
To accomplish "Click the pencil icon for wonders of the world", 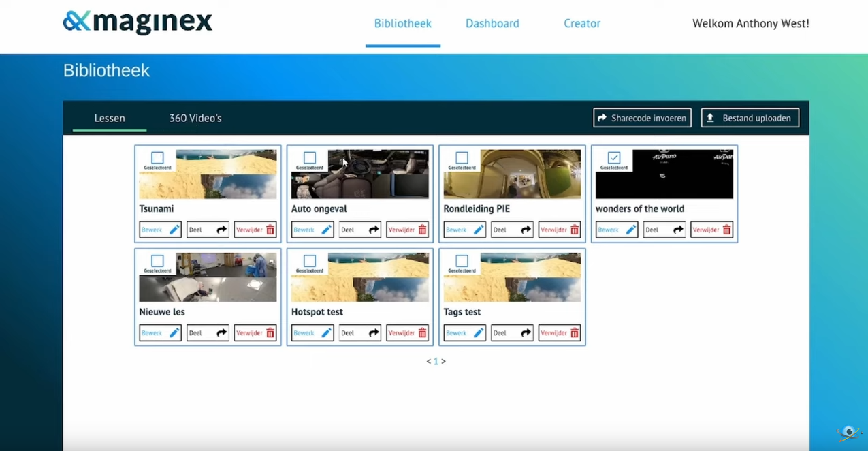I will [631, 230].
